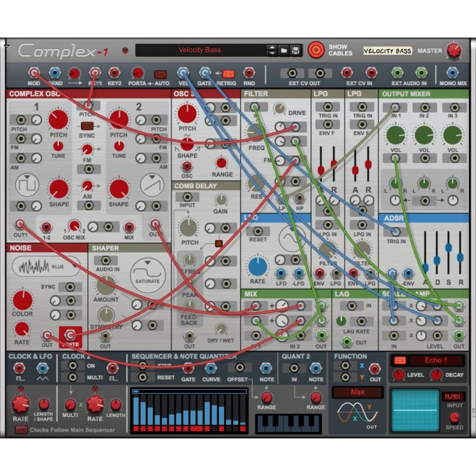
Task: Toggle Clocks Follow Main Sequencer switch
Action: (21, 430)
